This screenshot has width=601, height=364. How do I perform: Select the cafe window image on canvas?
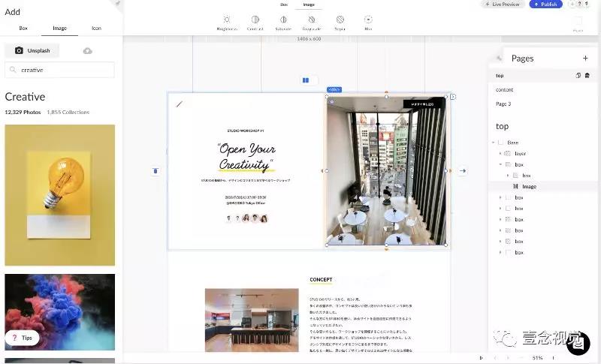click(386, 170)
